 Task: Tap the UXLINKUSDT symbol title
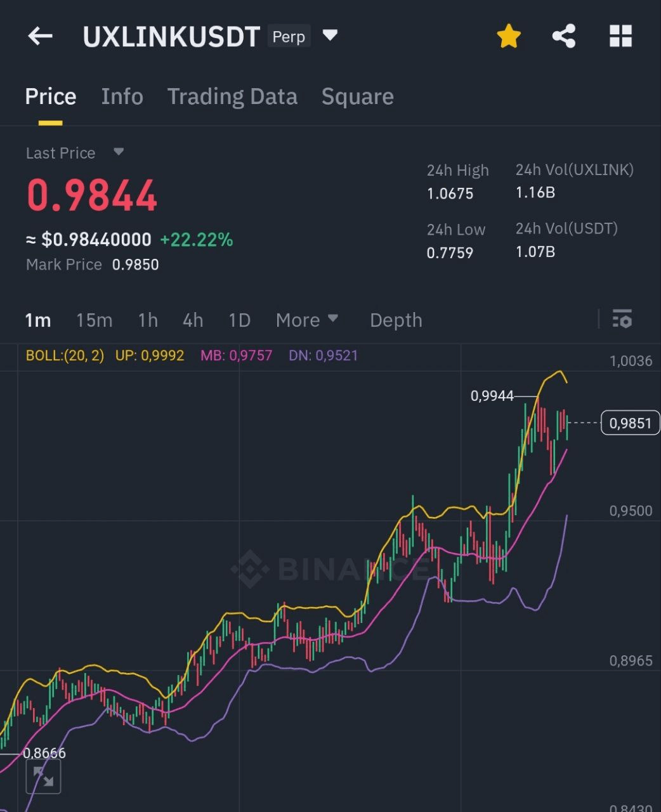[x=171, y=37]
